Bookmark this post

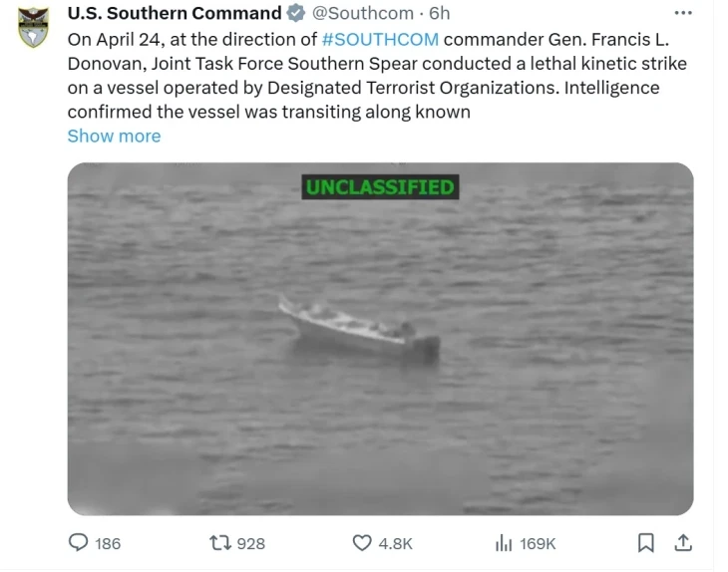[646, 542]
